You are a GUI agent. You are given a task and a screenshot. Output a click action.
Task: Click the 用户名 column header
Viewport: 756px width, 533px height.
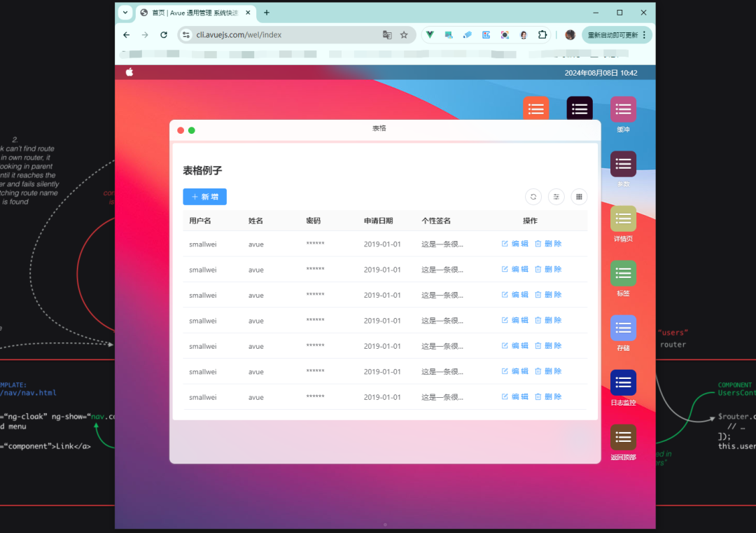coord(200,221)
